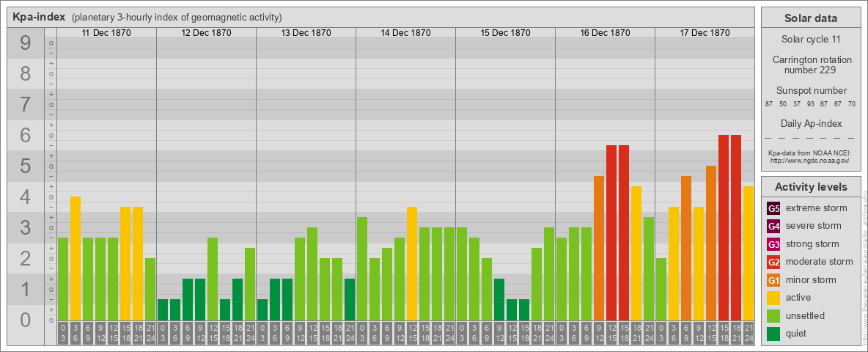This screenshot has height=352, width=868.
Task: Click the 'Solar data' panel heading
Action: point(810,18)
